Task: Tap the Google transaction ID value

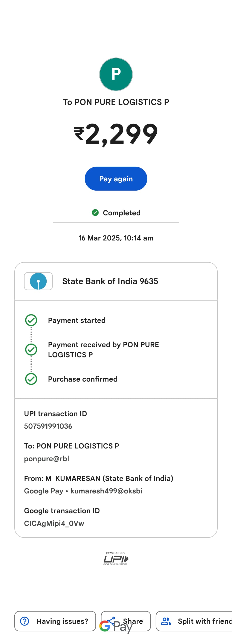Action: click(54, 523)
